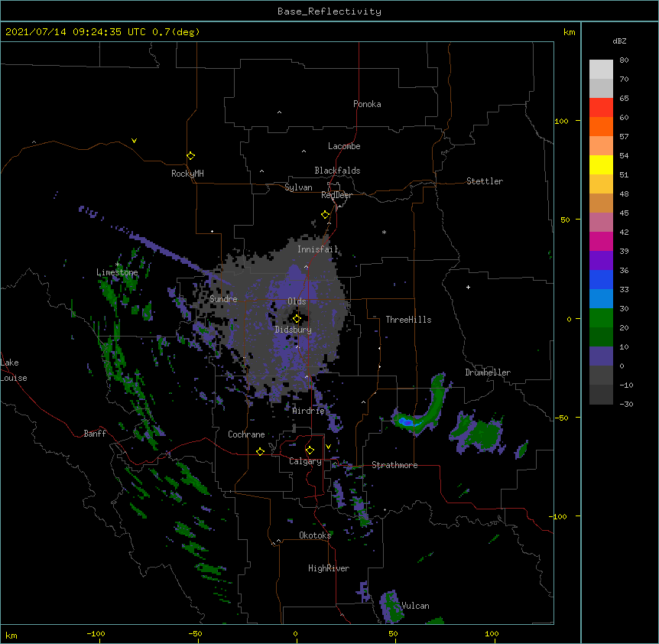Click the Sylvan city label
Viewport: 659px width, 644px height.
pos(298,187)
